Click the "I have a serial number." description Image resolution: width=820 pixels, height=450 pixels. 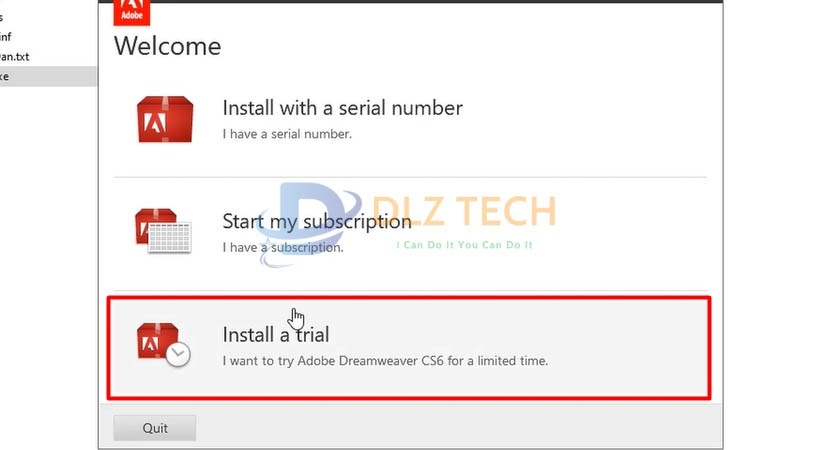click(x=287, y=133)
